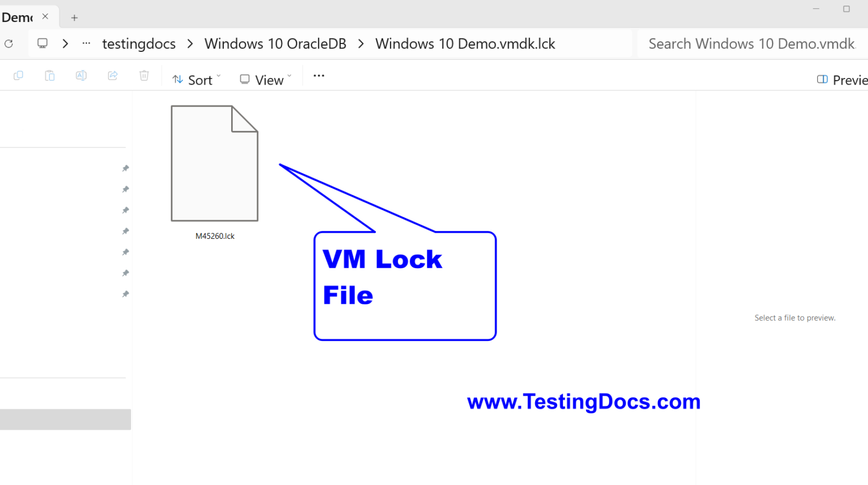Select the M45260.lck file

[x=215, y=164]
